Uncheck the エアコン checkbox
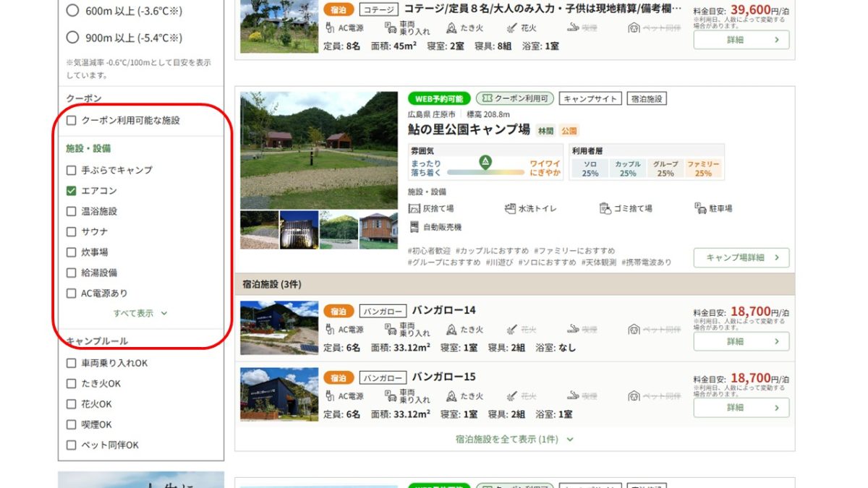868x488 pixels. pyautogui.click(x=71, y=191)
